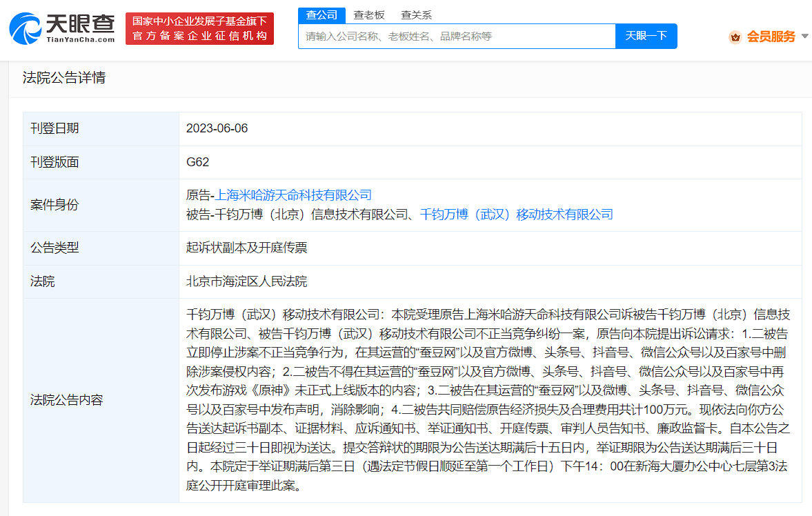The width and height of the screenshot is (812, 516).
Task: Click the red official credit agency banner
Action: pos(199,28)
